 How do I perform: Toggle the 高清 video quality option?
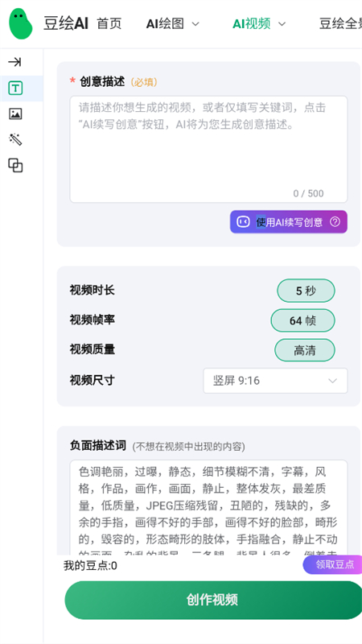[305, 350]
